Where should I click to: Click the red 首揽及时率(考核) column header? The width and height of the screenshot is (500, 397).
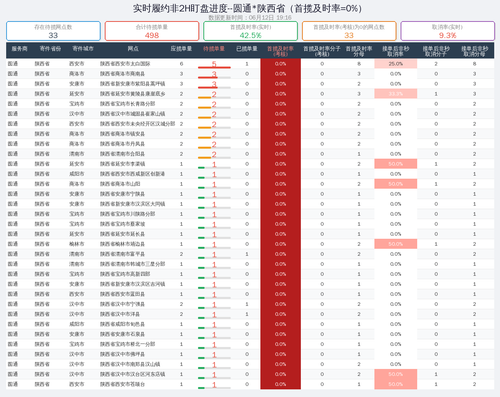[280, 51]
